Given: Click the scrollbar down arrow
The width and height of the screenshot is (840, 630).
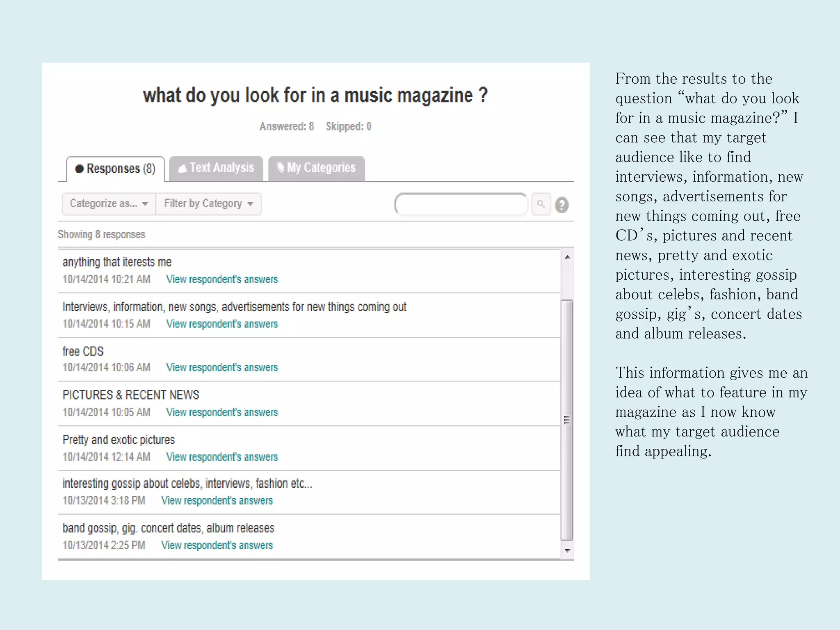Looking at the screenshot, I should [x=567, y=551].
